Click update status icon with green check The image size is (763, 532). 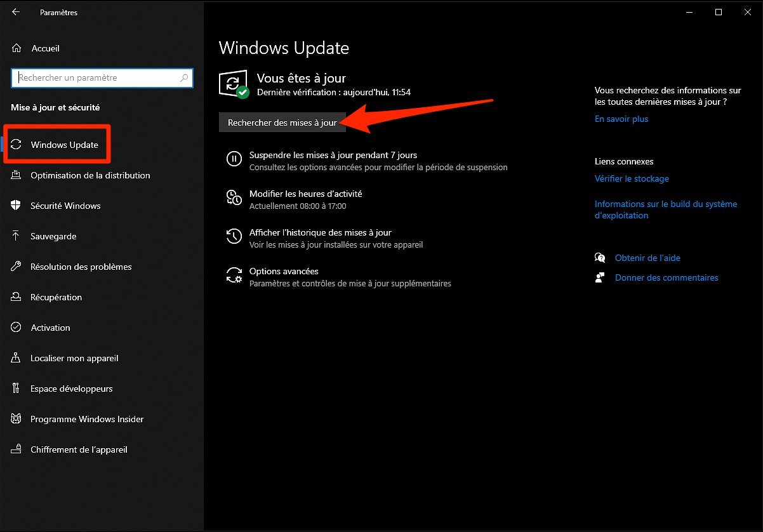click(x=234, y=84)
